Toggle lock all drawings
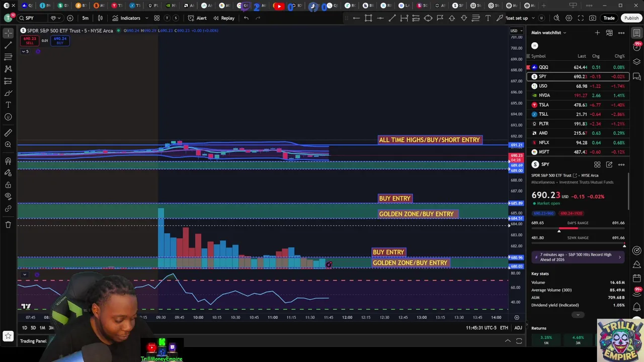 coord(8,185)
